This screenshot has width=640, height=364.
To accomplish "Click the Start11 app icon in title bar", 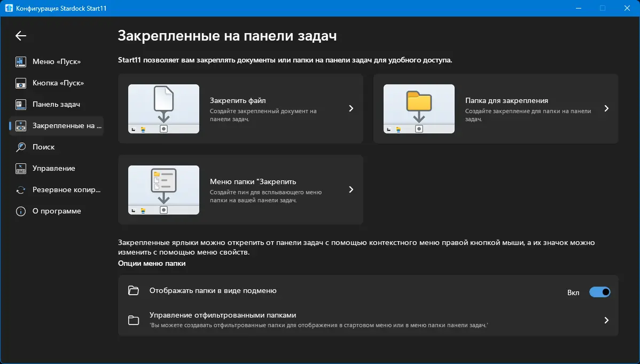I will [x=9, y=8].
